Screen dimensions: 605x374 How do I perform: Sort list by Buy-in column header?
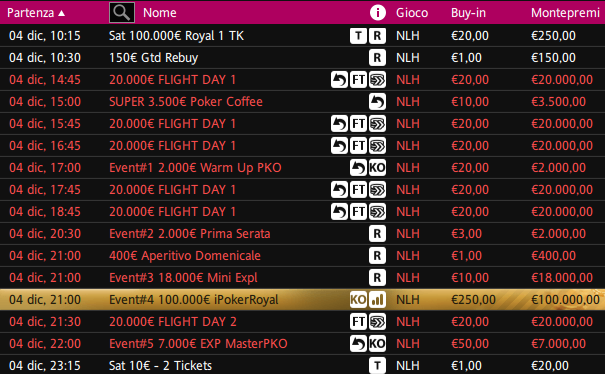[x=468, y=13]
